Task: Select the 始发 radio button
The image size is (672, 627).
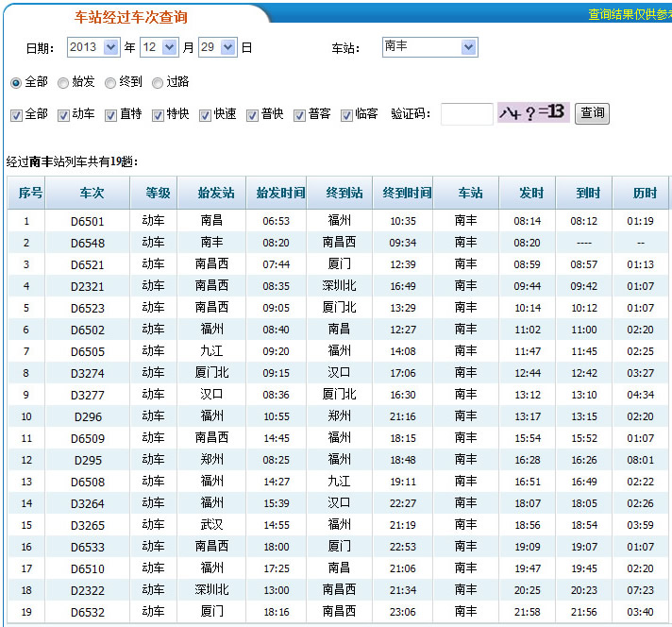Action: point(63,83)
